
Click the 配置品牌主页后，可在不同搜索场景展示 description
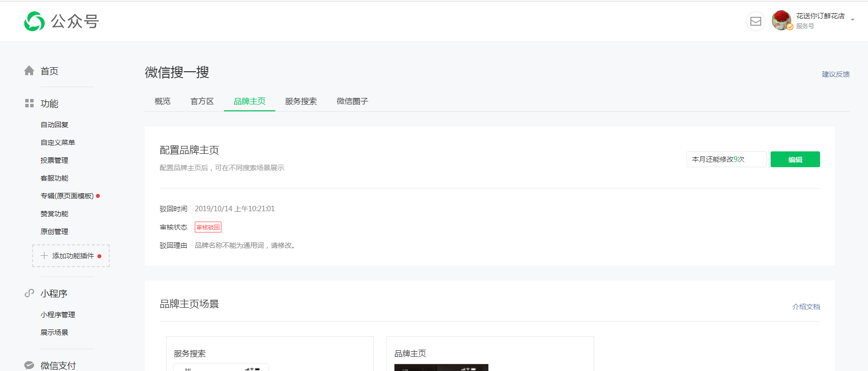222,168
